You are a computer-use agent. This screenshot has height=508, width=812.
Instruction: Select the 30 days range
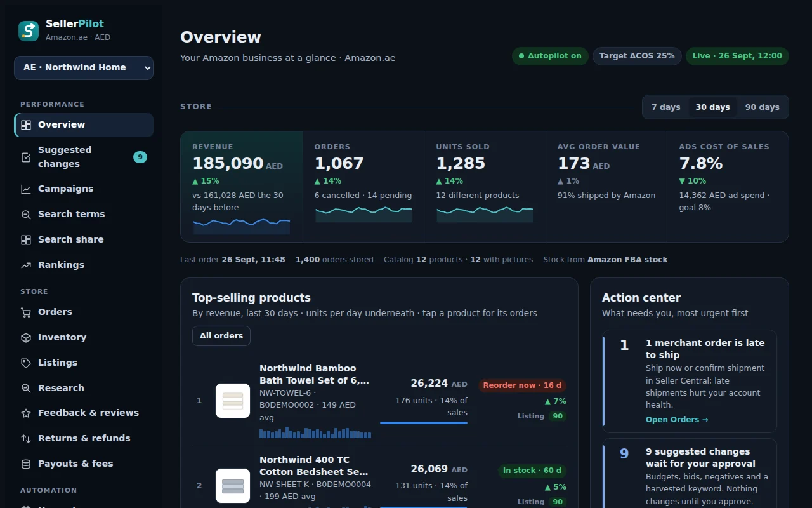[712, 107]
